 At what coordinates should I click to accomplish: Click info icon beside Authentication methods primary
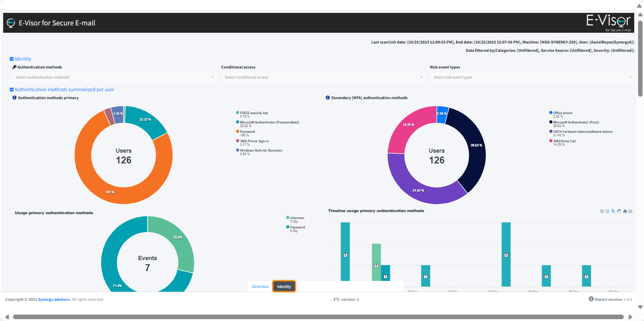click(x=14, y=98)
